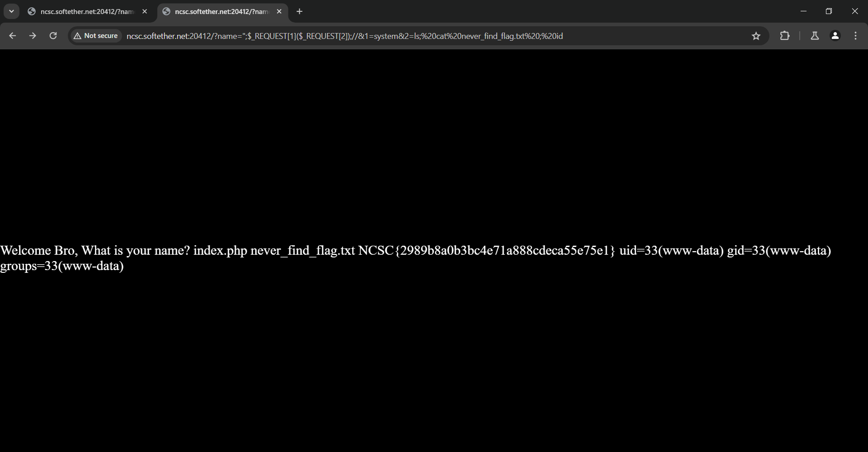Open the three-dot browser menu
This screenshot has width=868, height=452.
(855, 36)
